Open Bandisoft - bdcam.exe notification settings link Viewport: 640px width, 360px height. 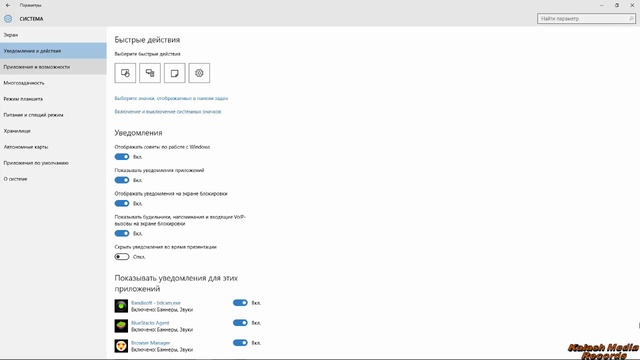pos(156,303)
